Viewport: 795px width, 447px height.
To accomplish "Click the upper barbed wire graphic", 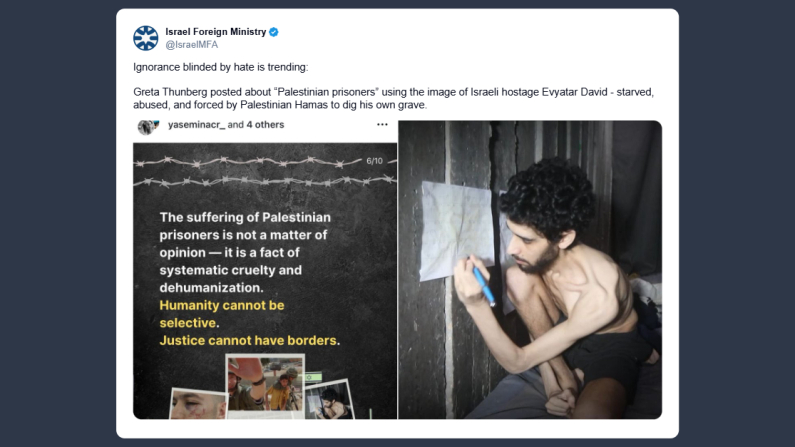I will tap(247, 162).
